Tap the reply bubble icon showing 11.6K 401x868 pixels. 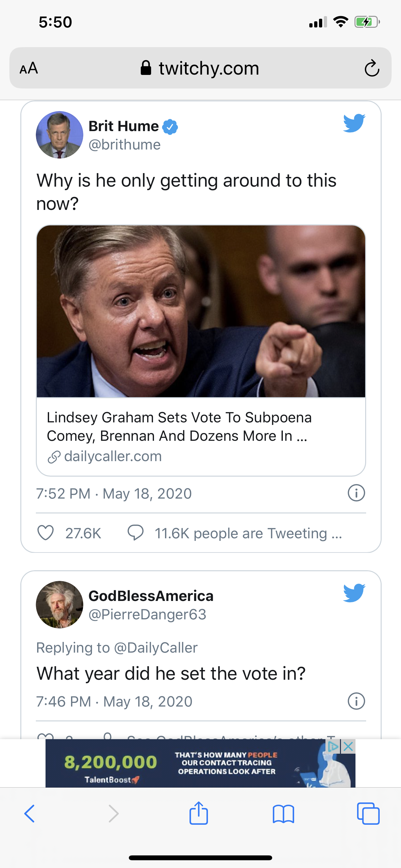[x=136, y=533]
